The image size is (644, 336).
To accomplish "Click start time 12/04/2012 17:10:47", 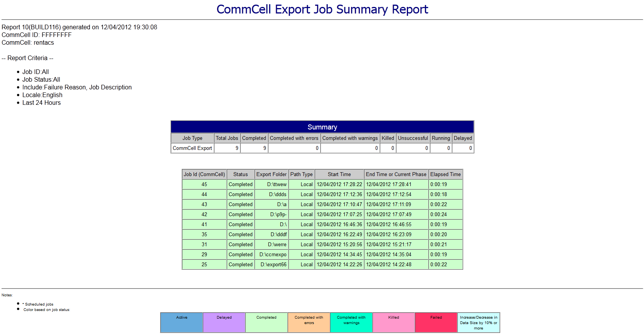I will 339,204.
